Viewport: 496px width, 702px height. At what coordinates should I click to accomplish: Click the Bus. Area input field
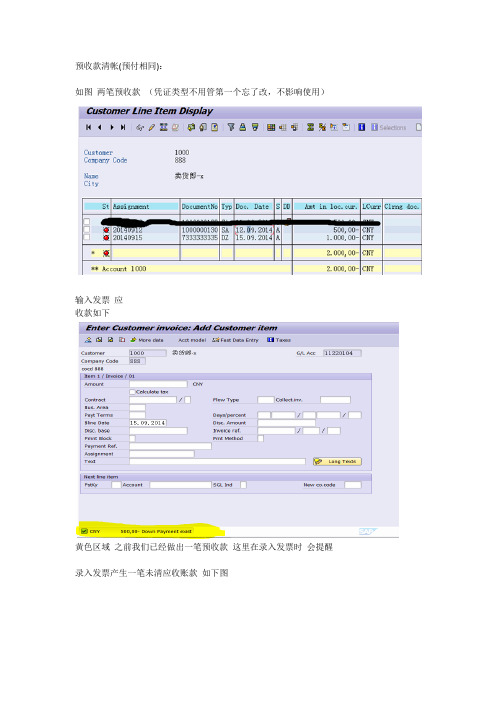(137, 407)
